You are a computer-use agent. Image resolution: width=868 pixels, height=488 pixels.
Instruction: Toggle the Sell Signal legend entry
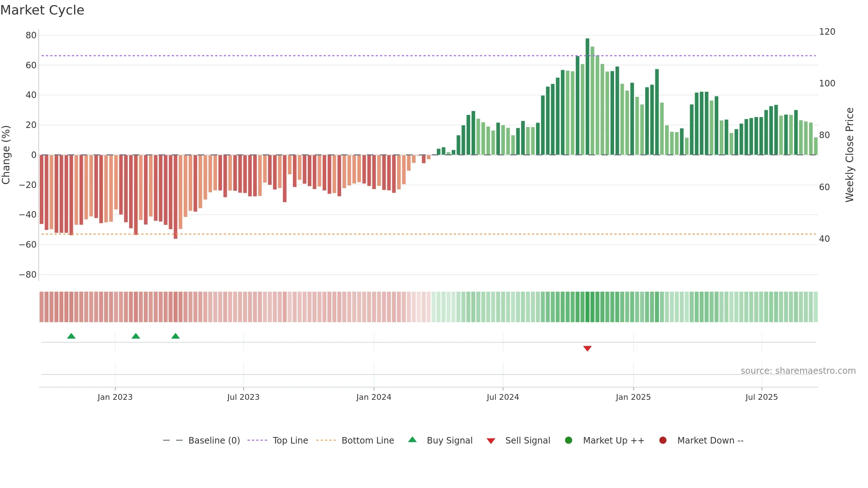tap(518, 440)
